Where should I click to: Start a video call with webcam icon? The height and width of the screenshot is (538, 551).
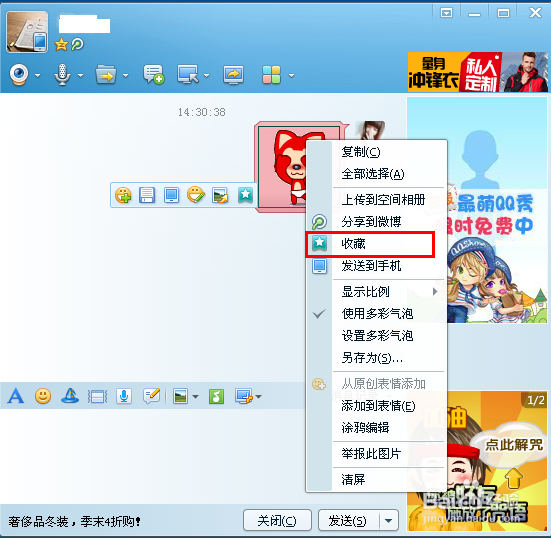coord(19,75)
